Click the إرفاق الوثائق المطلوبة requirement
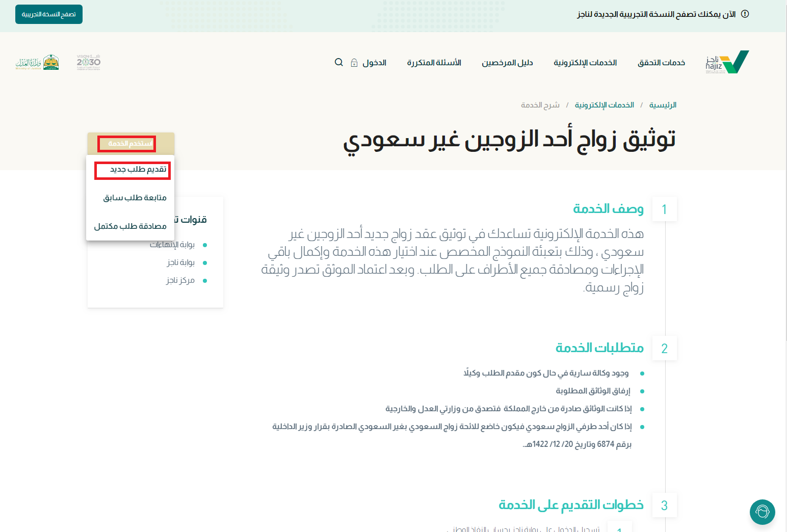The image size is (787, 532). pos(593,391)
